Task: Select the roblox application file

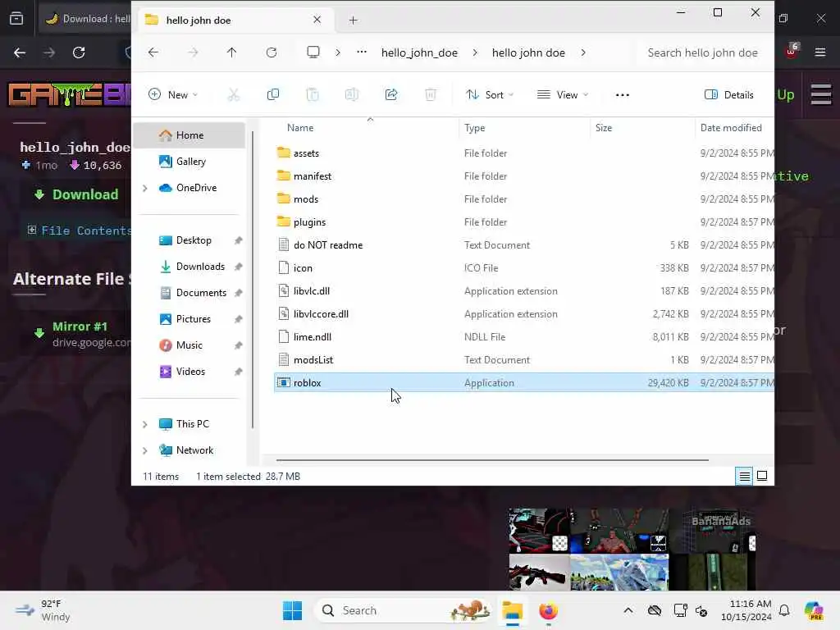Action: point(524,382)
